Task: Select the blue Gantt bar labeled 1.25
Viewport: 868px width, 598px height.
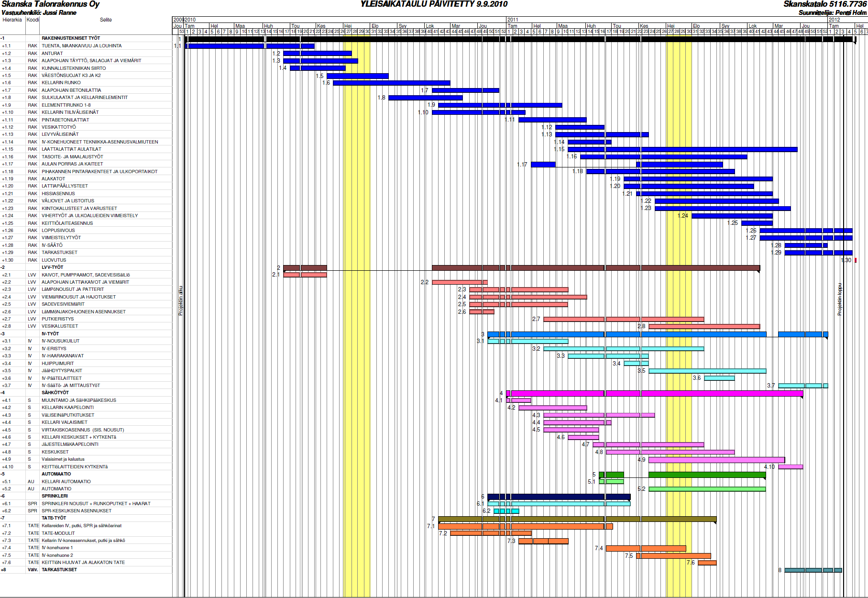Action: click(757, 223)
